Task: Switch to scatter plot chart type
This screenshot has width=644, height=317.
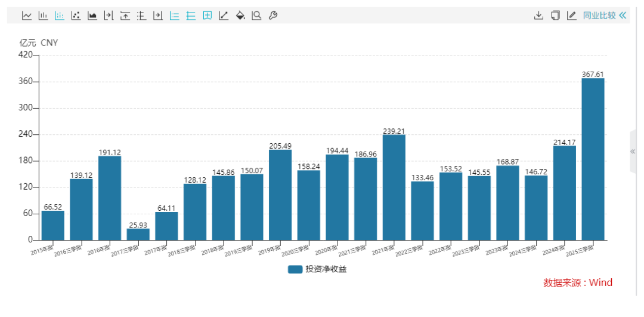Action: (76, 16)
